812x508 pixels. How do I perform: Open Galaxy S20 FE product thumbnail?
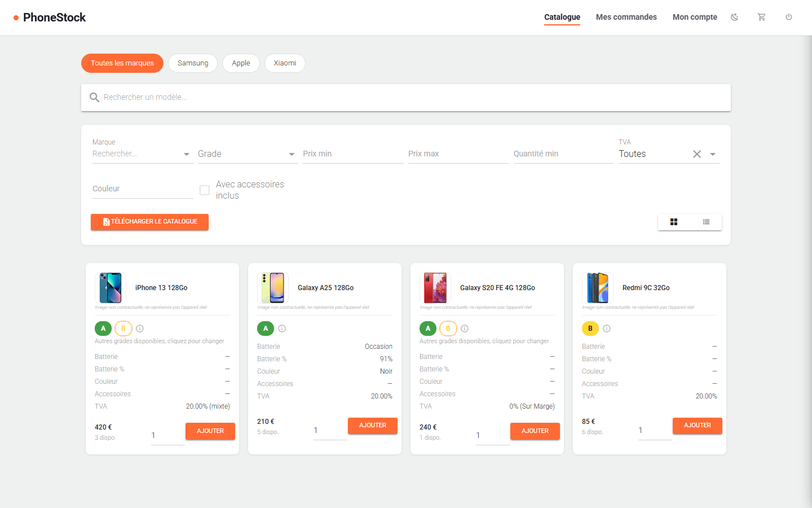[435, 288]
